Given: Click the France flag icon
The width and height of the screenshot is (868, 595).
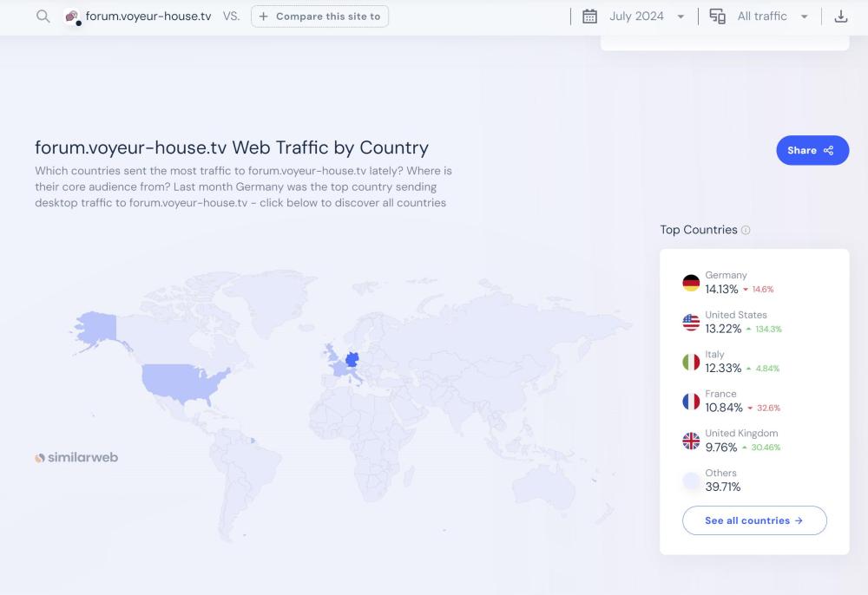Looking at the screenshot, I should 691,402.
